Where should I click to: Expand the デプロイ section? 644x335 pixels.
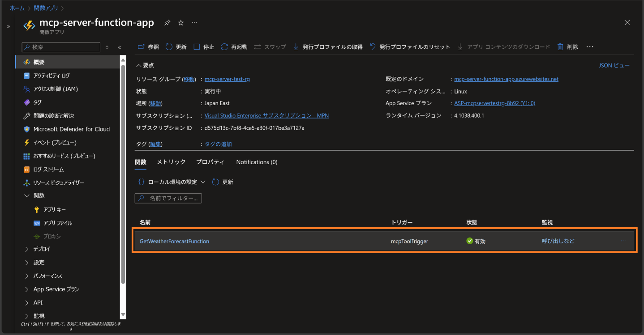(27, 249)
